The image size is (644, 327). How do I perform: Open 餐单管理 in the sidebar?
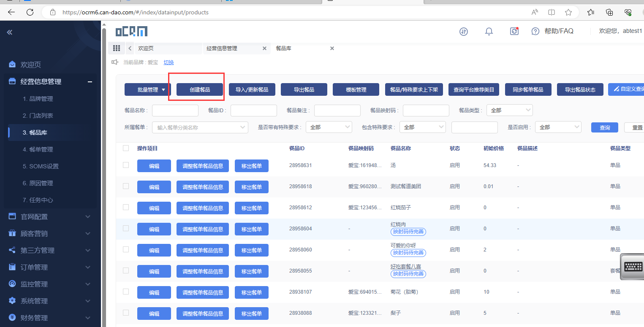tap(38, 149)
